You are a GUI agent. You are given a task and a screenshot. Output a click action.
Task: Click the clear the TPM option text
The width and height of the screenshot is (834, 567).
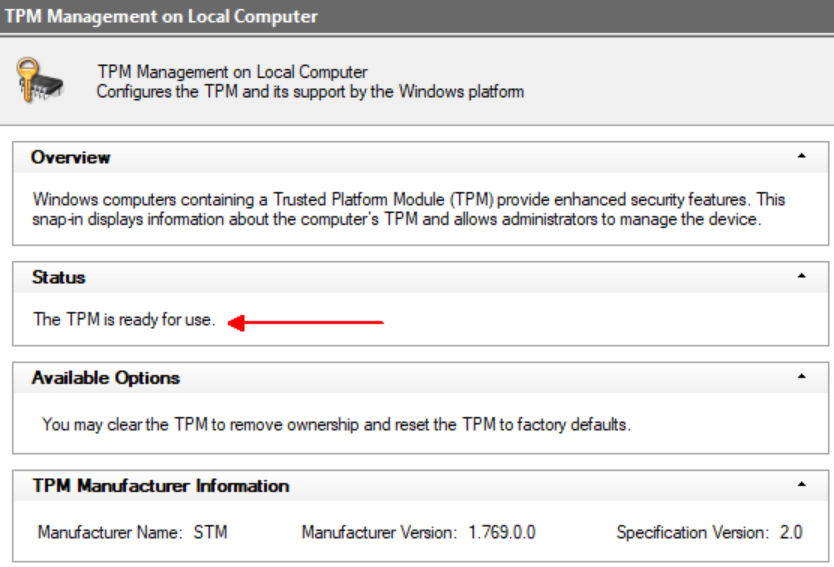[336, 424]
